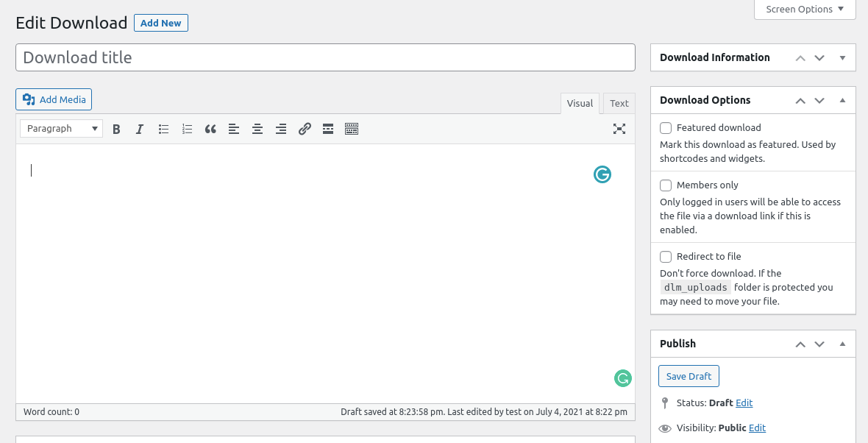Check the Members only option
This screenshot has width=868, height=443.
pyautogui.click(x=666, y=185)
